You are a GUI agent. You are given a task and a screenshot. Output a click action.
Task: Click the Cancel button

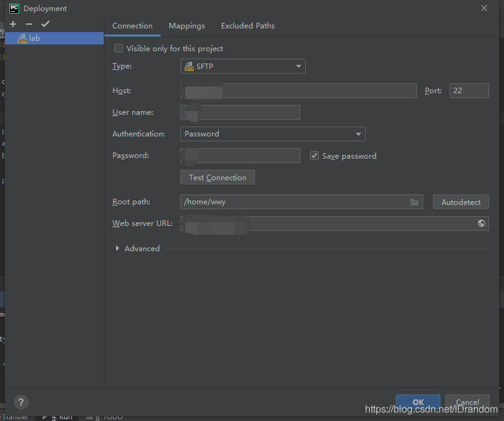[468, 402]
